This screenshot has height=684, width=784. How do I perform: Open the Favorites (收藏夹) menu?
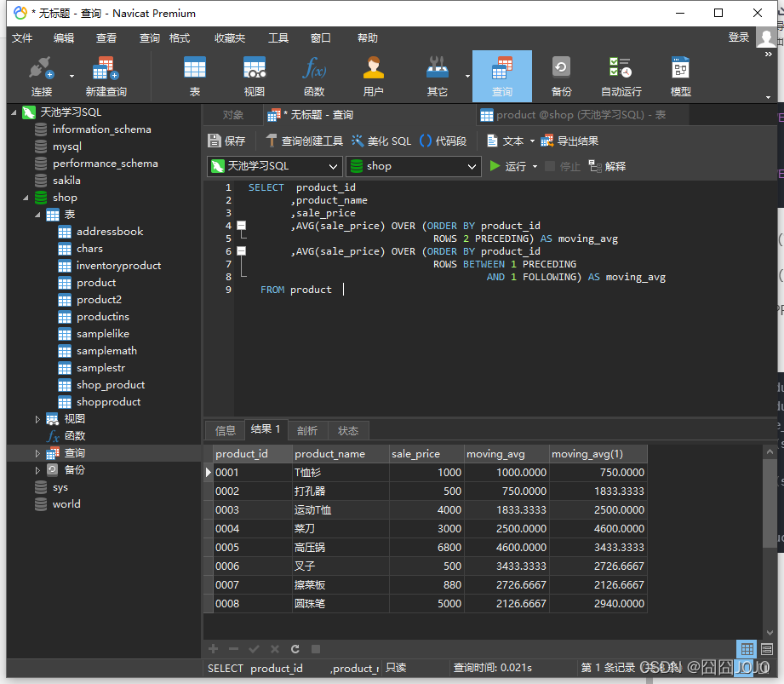click(230, 38)
